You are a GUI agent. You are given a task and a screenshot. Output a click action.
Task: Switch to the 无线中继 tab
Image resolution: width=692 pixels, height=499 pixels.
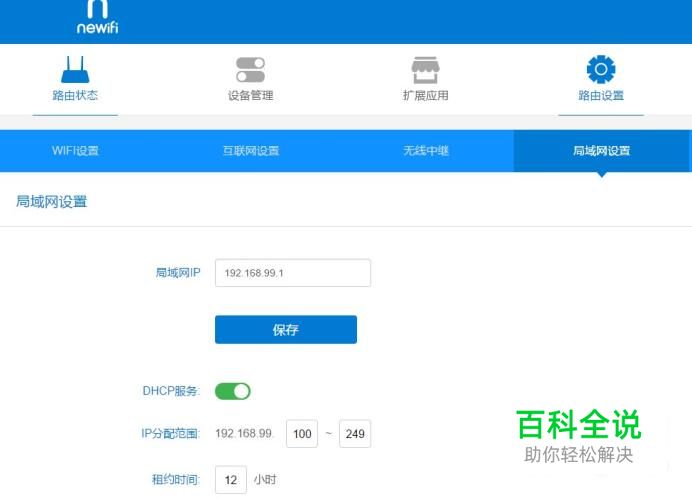(x=426, y=151)
